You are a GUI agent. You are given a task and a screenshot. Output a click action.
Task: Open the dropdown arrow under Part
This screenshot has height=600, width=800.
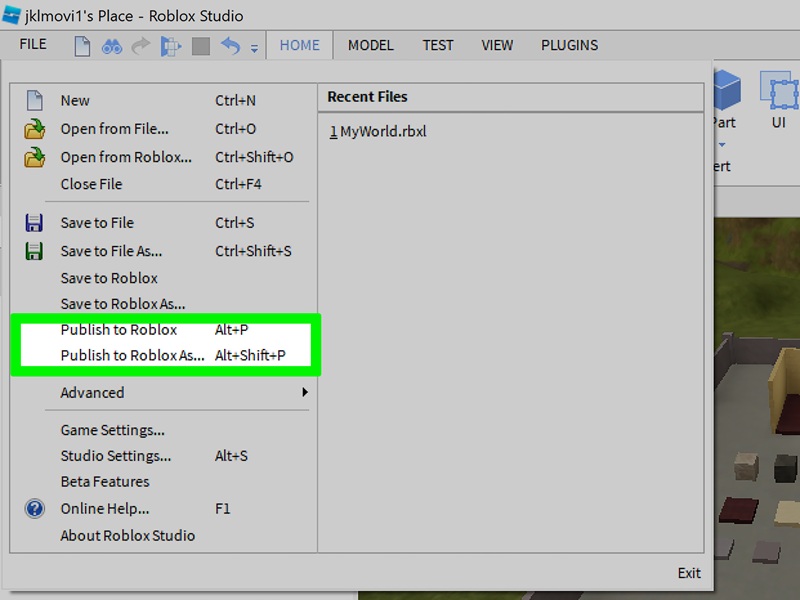[723, 145]
